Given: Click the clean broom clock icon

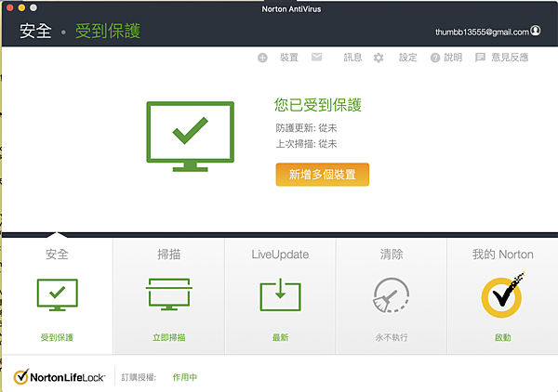Looking at the screenshot, I should click(392, 295).
